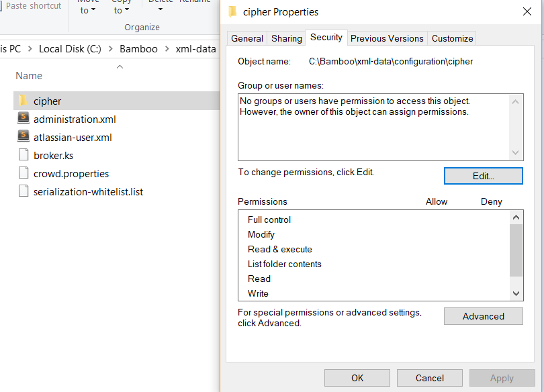The width and height of the screenshot is (544, 392).
Task: Click the Edit... permissions button
Action: click(484, 176)
